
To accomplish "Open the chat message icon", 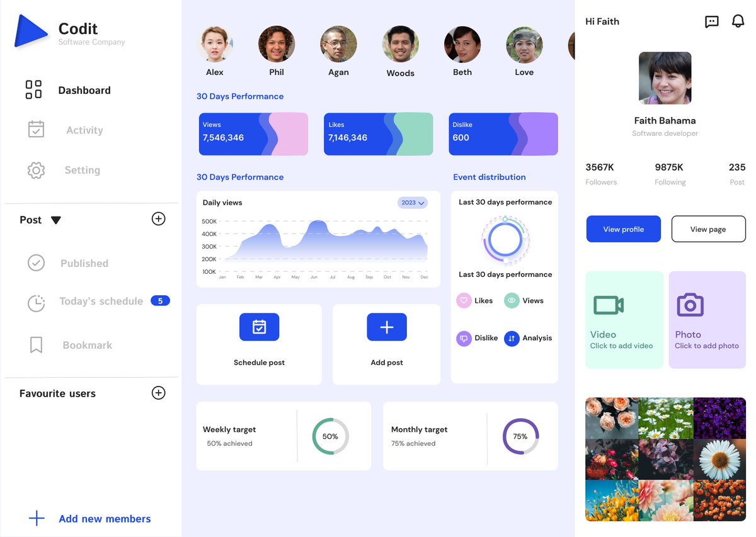I will tap(711, 21).
